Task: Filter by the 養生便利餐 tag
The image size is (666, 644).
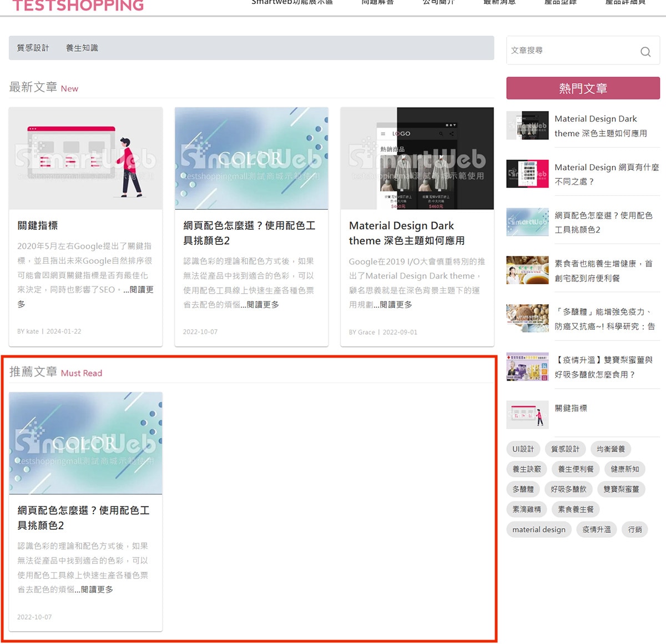Action: coord(576,469)
